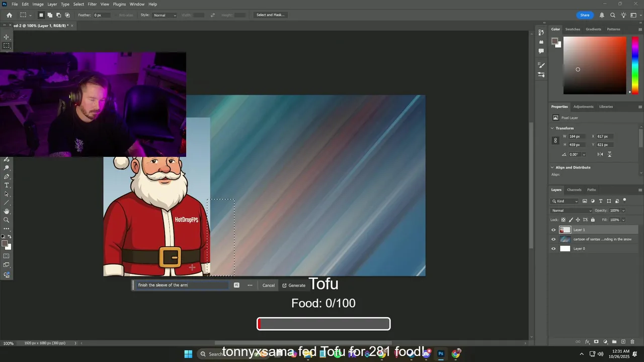644x362 pixels.
Task: Open prompt options ellipsis in generative bar
Action: [x=250, y=285]
